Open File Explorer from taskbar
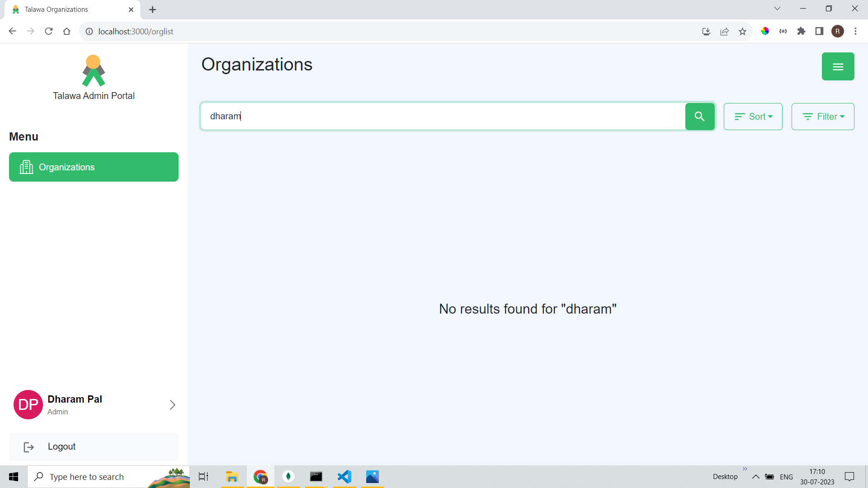The image size is (868, 488). [x=232, y=477]
